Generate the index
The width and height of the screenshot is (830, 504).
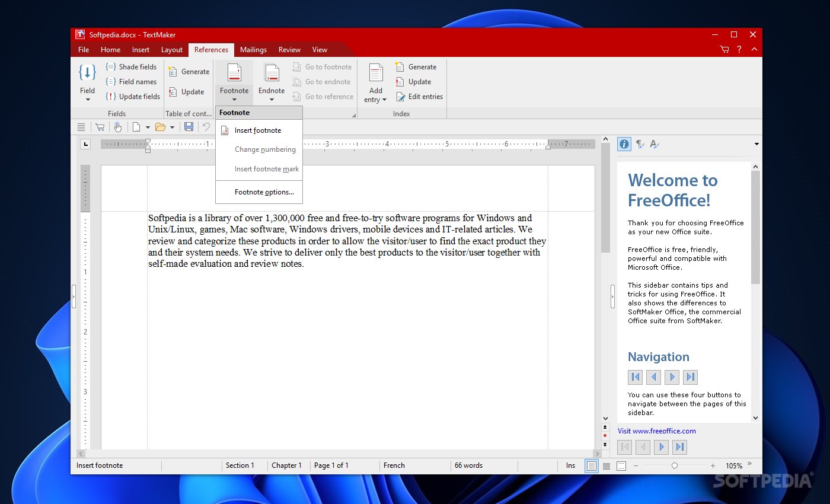click(x=416, y=67)
